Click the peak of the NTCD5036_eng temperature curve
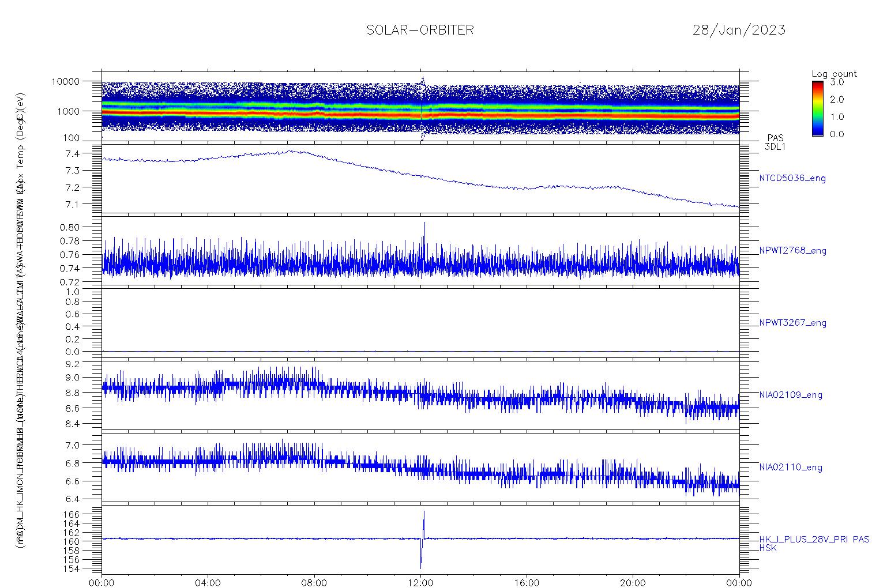This screenshot has height=588, width=872. (290, 151)
